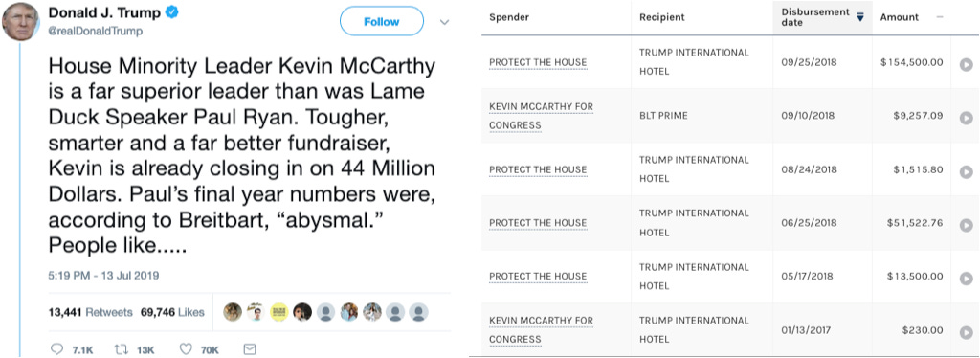Like the tweet via the heart icon
The width and height of the screenshot is (980, 358).
(185, 349)
